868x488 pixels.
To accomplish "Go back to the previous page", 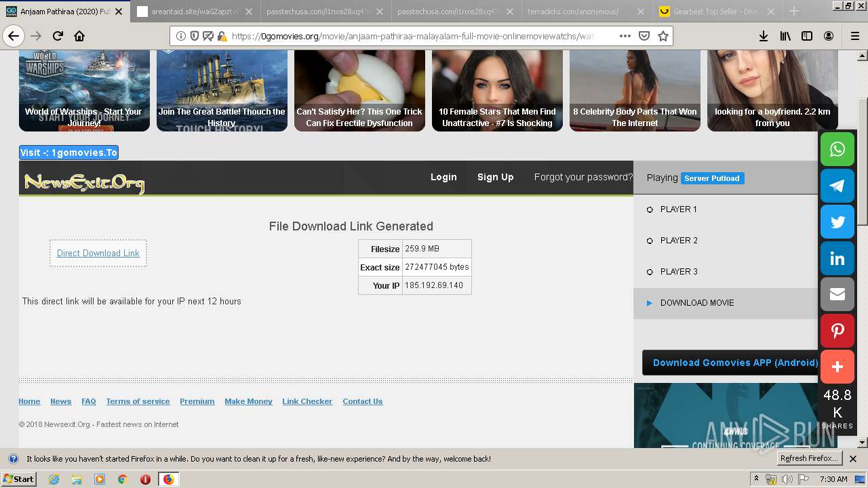I will [x=14, y=36].
